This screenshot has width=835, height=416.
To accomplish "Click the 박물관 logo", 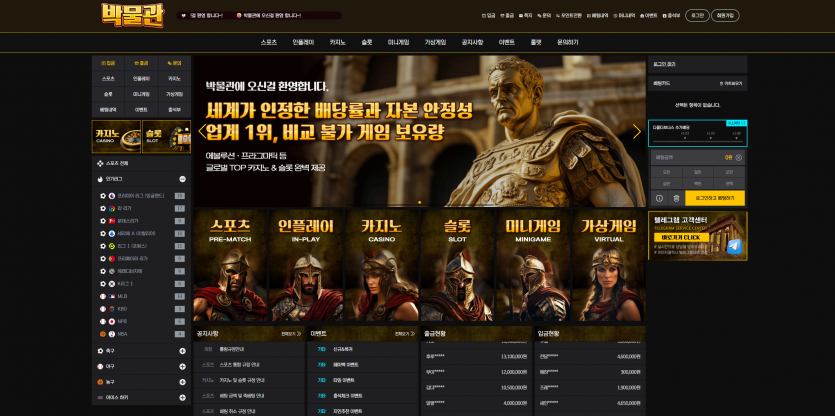I will click(133, 15).
